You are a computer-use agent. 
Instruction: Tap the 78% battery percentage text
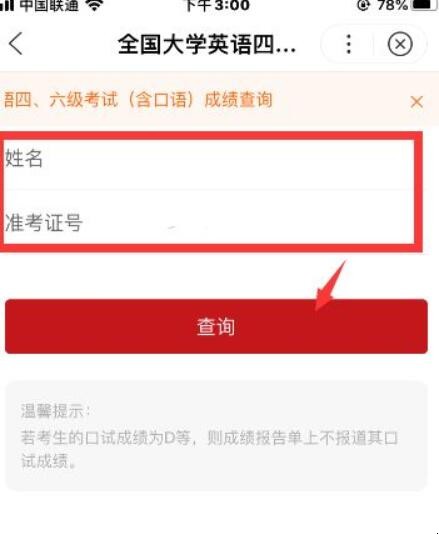(392, 5)
